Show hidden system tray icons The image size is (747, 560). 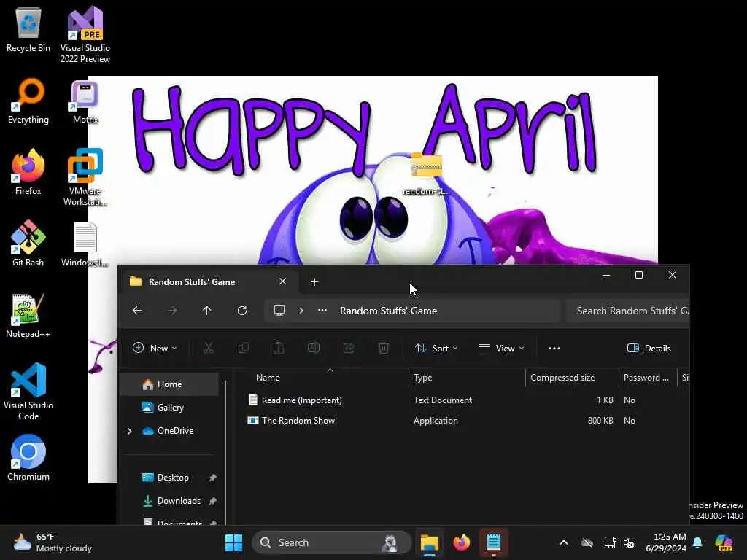[x=564, y=542]
